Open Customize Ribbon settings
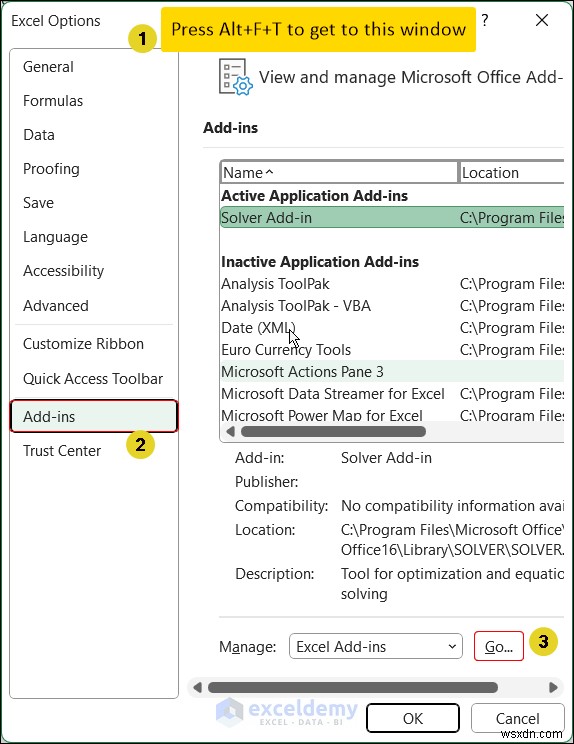 tap(83, 344)
